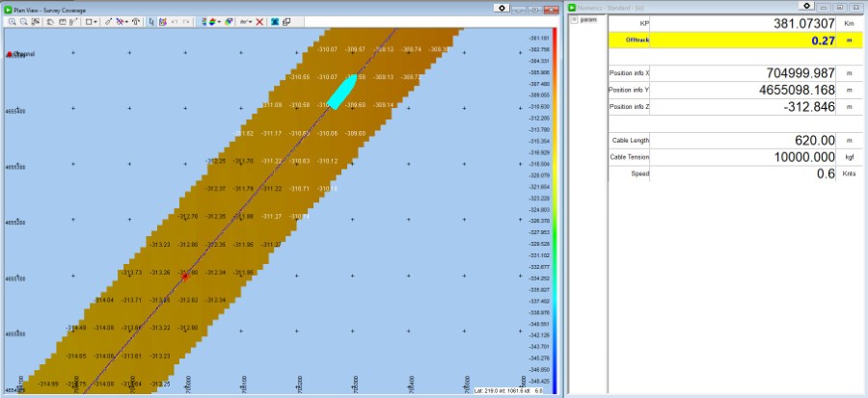Click the Speed row label
868x398 pixels.
[640, 173]
